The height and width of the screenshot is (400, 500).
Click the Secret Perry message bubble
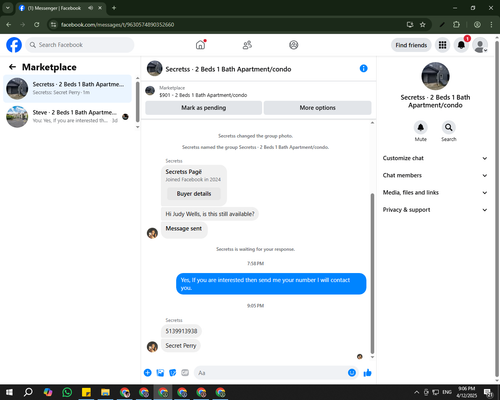[181, 346]
